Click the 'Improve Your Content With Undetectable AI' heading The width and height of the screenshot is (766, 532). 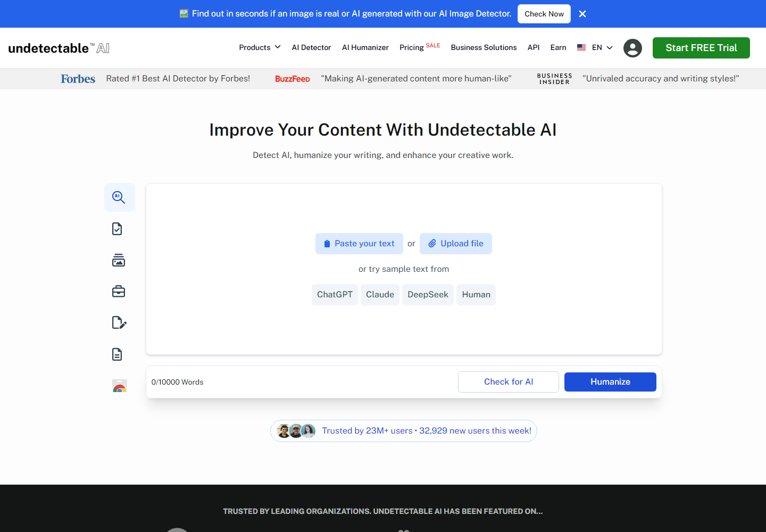[383, 130]
